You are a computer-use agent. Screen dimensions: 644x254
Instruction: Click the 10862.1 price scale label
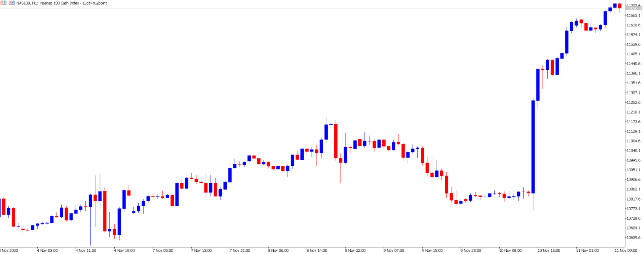point(633,189)
